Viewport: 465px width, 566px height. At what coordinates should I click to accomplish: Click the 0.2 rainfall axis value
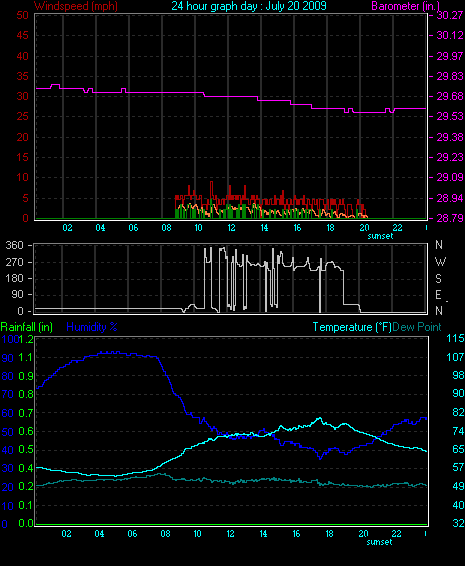coord(26,487)
